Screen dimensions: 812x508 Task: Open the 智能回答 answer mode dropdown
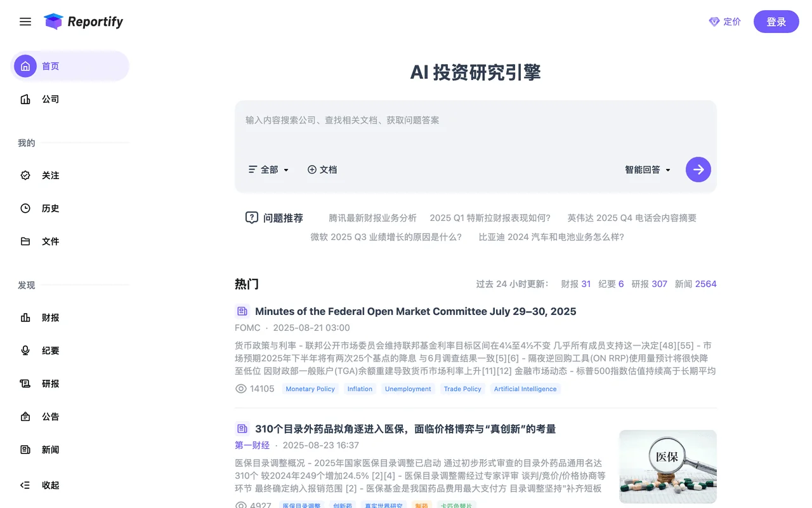point(647,170)
